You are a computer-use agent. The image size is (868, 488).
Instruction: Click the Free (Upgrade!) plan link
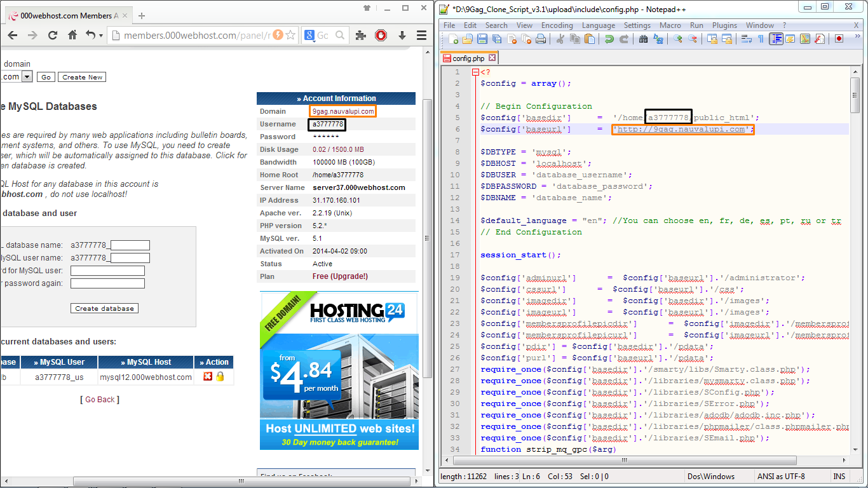tap(340, 276)
